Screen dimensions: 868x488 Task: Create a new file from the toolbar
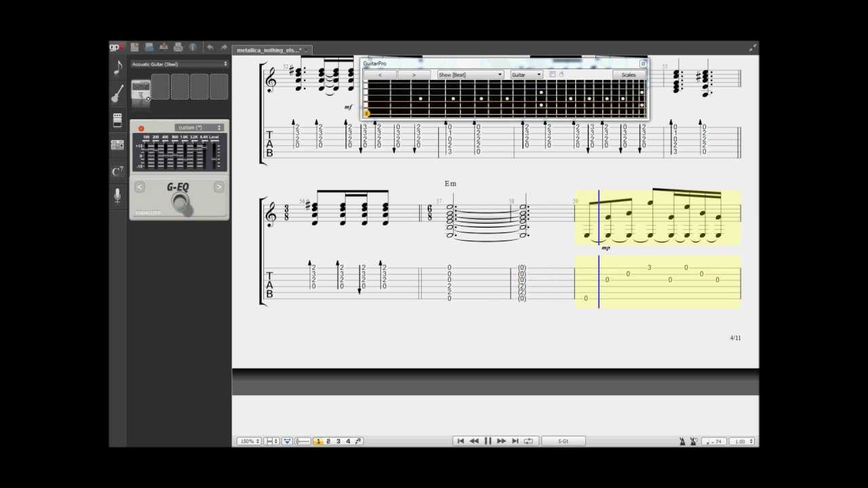[134, 47]
